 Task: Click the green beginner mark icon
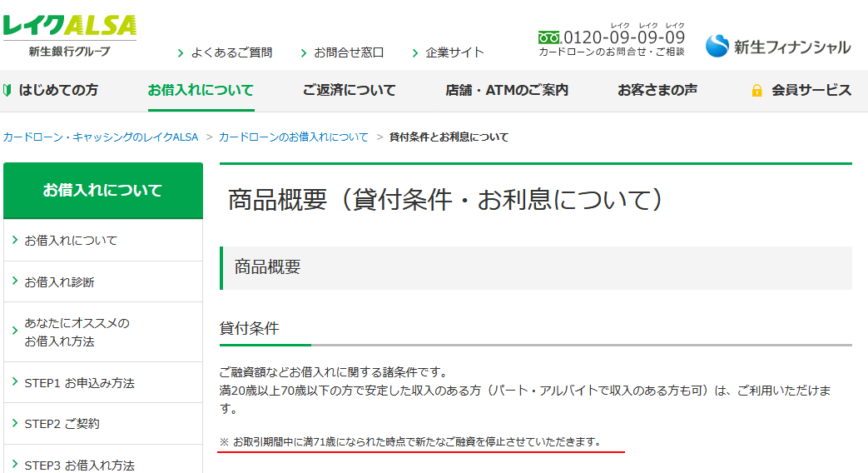(x=7, y=90)
